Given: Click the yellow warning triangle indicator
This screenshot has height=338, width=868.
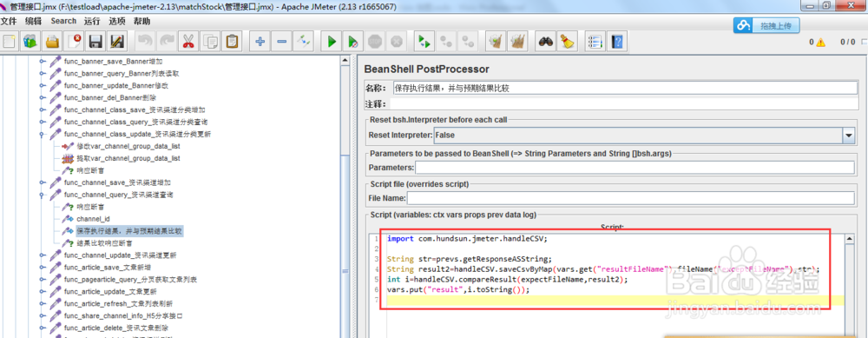Looking at the screenshot, I should [820, 42].
